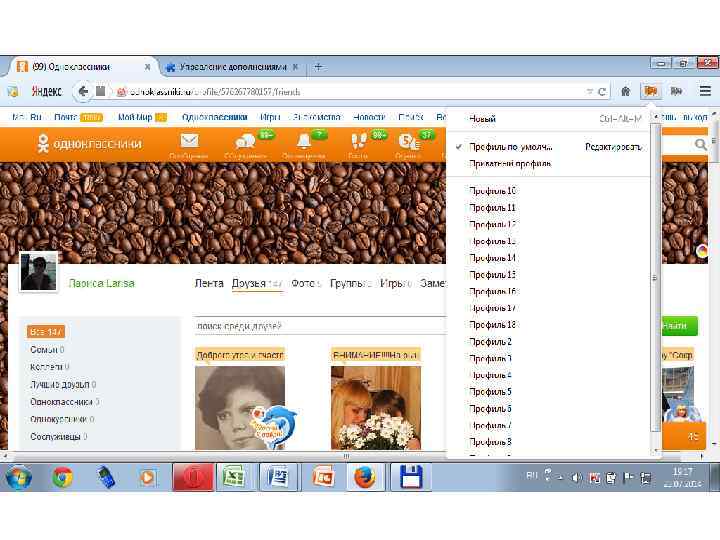Click the active orange profile switcher toolbar icon
This screenshot has height=540, width=720.
[x=651, y=91]
